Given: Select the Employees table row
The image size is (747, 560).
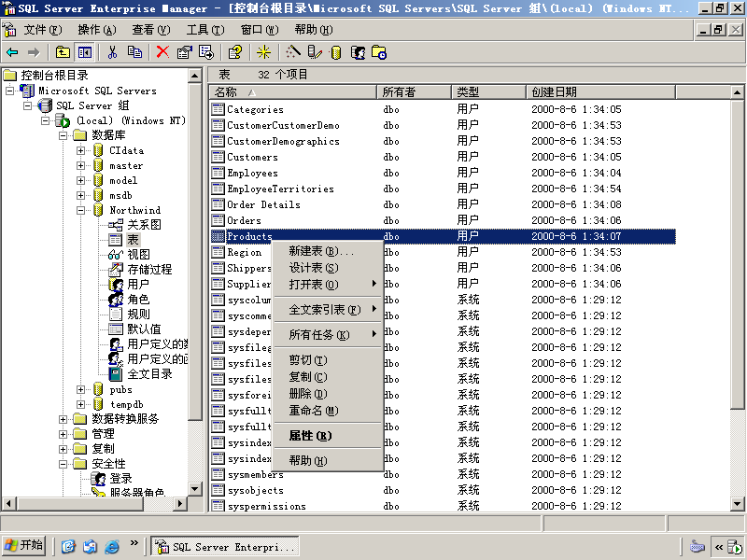Looking at the screenshot, I should click(443, 173).
